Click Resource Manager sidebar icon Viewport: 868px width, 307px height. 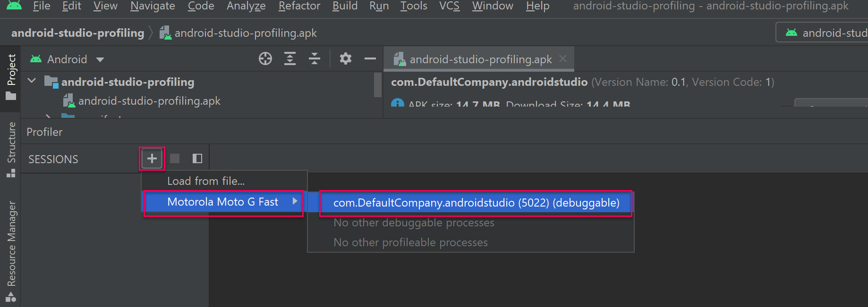(x=11, y=297)
